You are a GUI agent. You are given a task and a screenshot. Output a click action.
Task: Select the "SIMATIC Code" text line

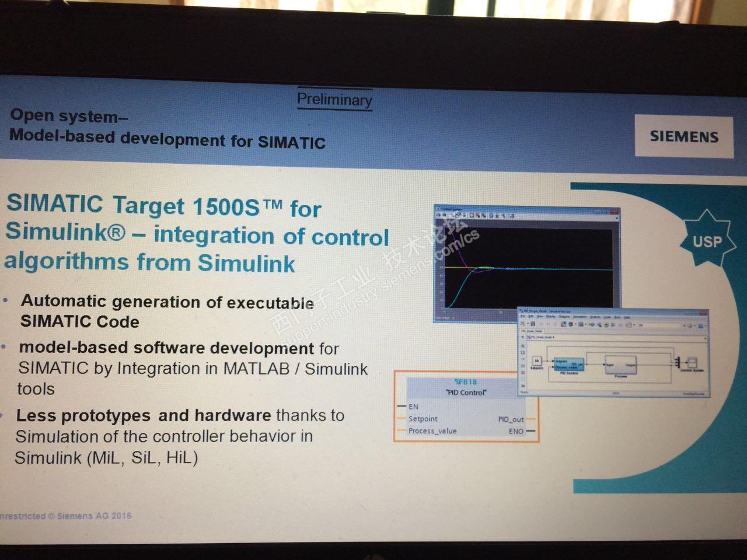(79, 321)
